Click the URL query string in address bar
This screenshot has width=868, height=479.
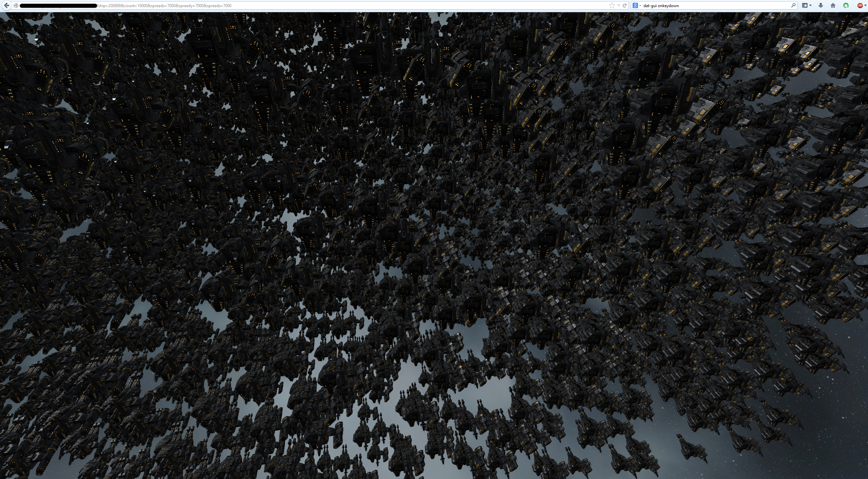coord(165,6)
